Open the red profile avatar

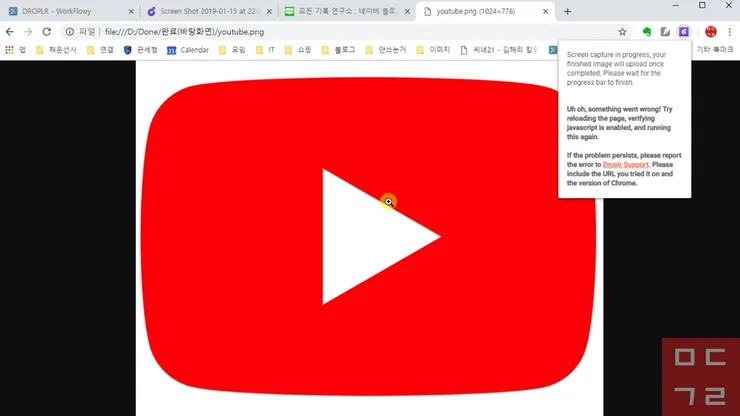(x=710, y=32)
